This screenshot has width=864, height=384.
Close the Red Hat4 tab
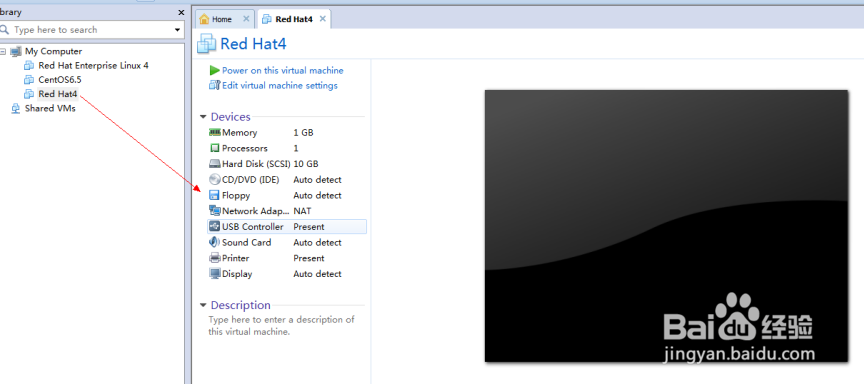[323, 19]
